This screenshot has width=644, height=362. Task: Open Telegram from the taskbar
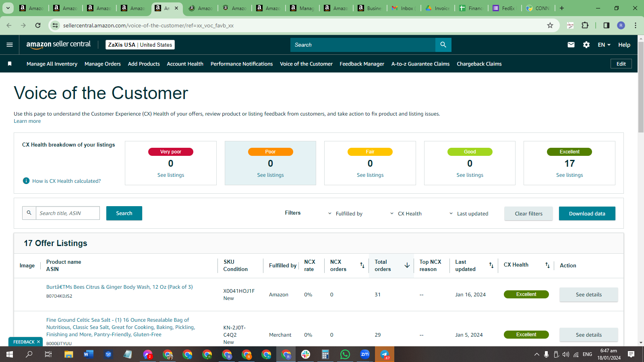385,354
